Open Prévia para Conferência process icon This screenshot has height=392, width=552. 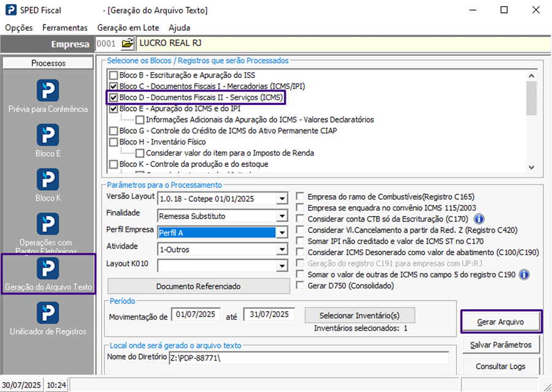point(48,90)
